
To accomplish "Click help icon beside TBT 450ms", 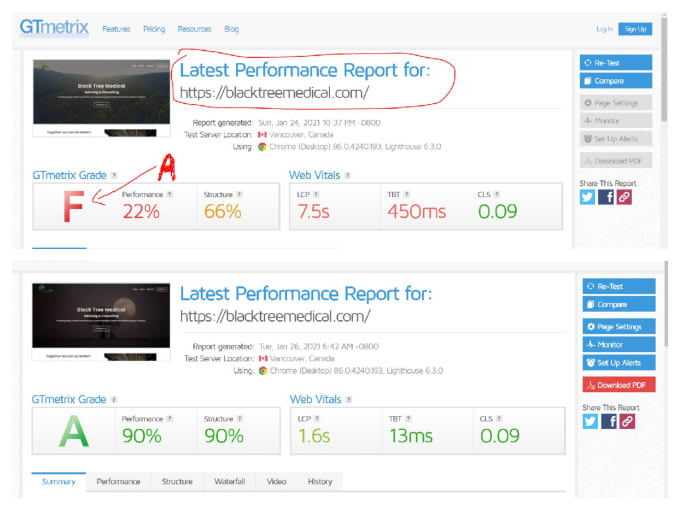I will click(407, 194).
